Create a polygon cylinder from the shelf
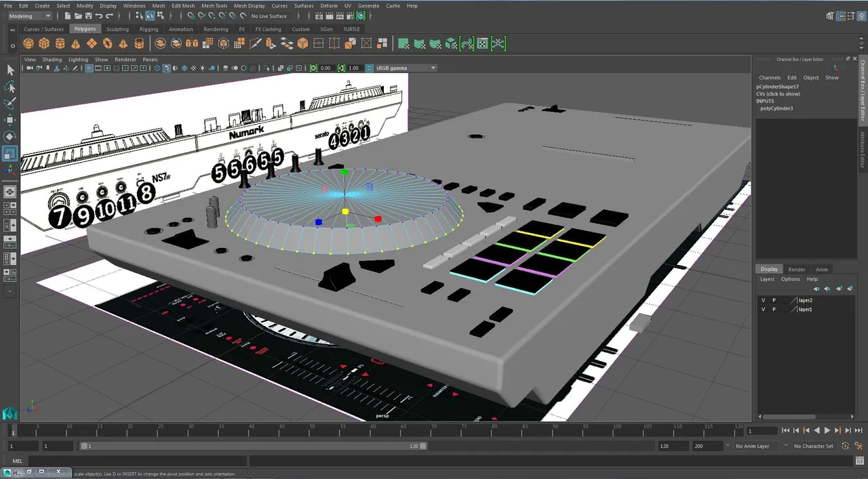 click(x=60, y=43)
